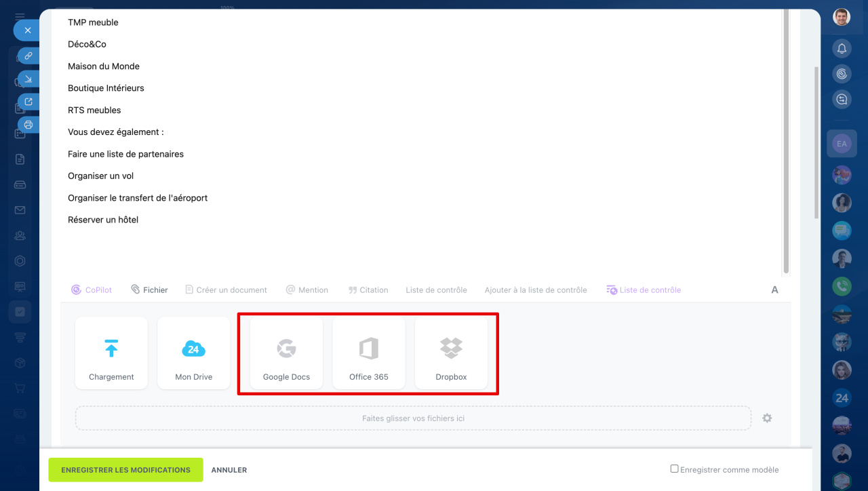Click the print icon on left
868x491 pixels.
tap(28, 125)
